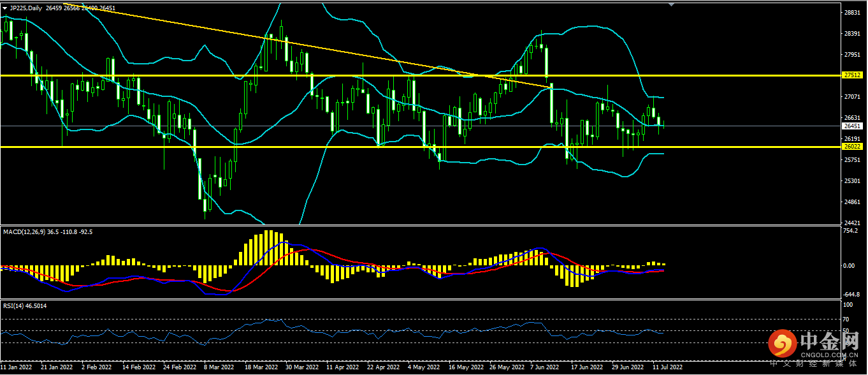The height and width of the screenshot is (375, 868).
Task: Select the horizontal yellow line at 27512
Action: 421,75
